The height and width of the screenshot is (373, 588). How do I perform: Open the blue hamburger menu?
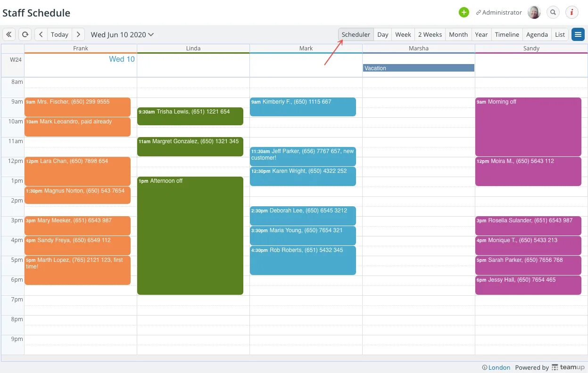click(578, 34)
